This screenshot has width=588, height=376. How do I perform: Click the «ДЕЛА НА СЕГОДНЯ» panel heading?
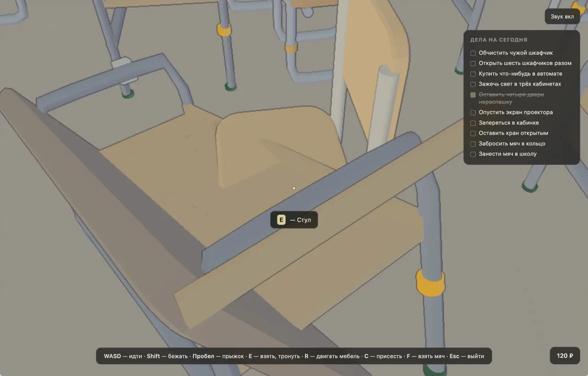pos(499,40)
